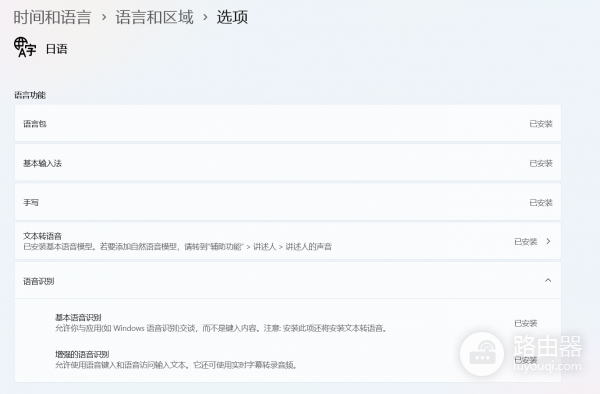Click the 语音识别 header label
Image resolution: width=600 pixels, height=394 pixels.
coord(39,281)
